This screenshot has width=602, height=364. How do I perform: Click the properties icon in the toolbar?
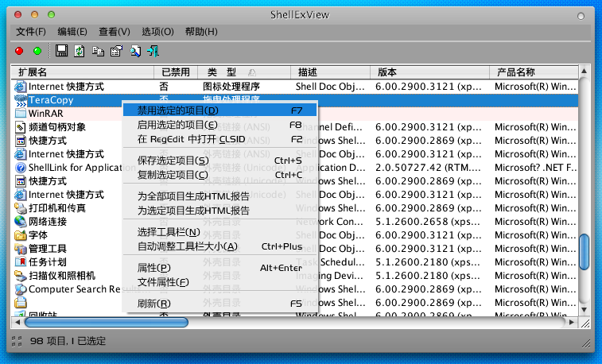coord(116,51)
